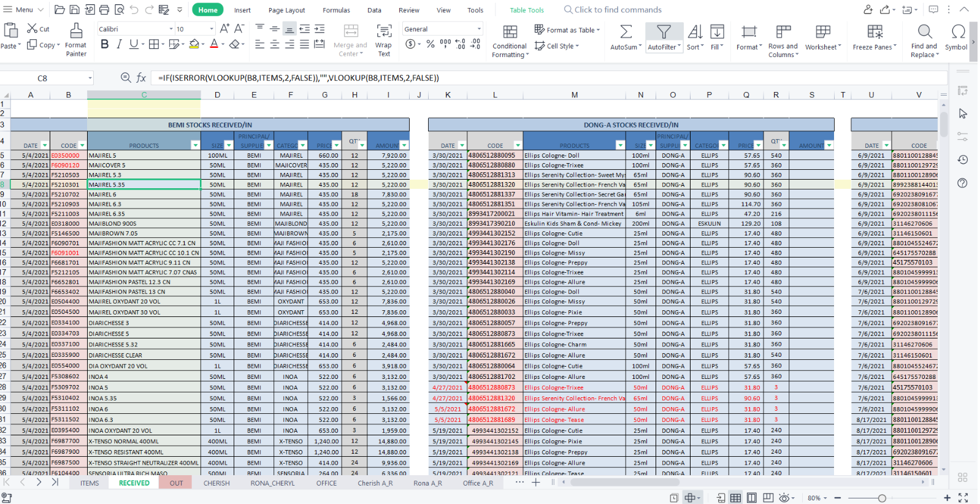Align text to the left
This screenshot has width=980, height=504.
pyautogui.click(x=260, y=44)
